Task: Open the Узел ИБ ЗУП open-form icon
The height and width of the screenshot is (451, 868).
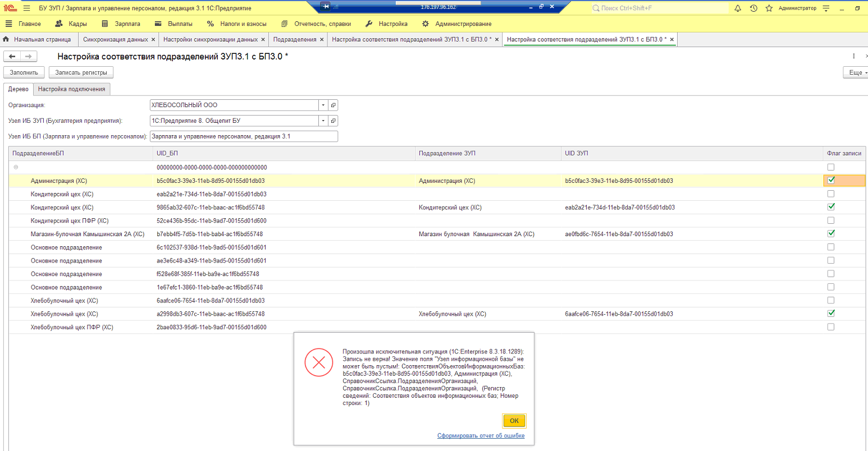Action: pyautogui.click(x=333, y=121)
